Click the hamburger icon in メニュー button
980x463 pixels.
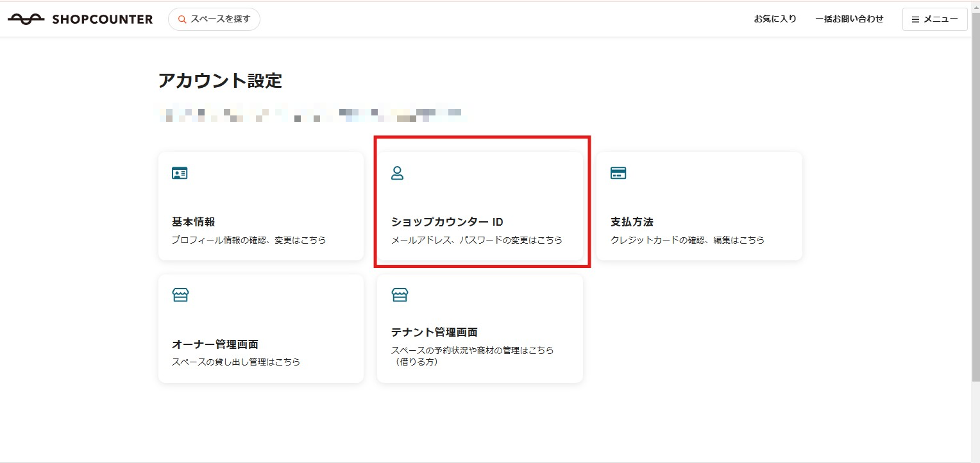click(915, 19)
